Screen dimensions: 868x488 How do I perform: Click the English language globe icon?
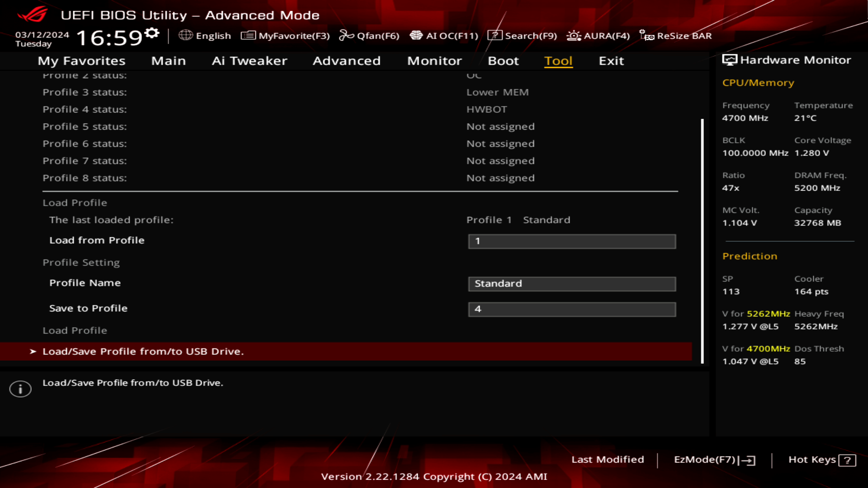pyautogui.click(x=185, y=36)
